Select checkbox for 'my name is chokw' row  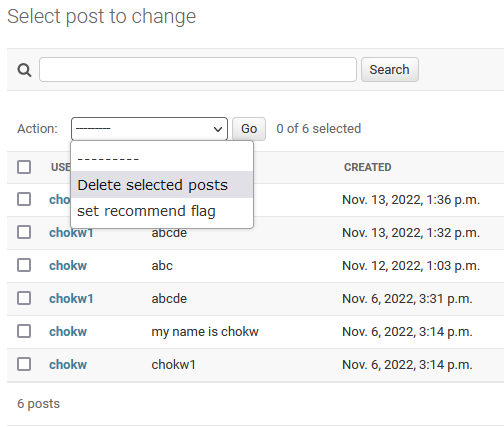tap(24, 331)
